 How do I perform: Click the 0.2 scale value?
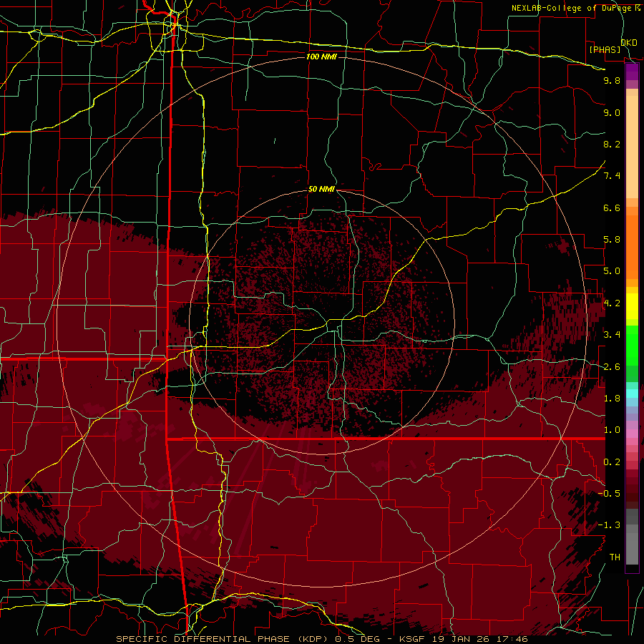click(x=612, y=462)
